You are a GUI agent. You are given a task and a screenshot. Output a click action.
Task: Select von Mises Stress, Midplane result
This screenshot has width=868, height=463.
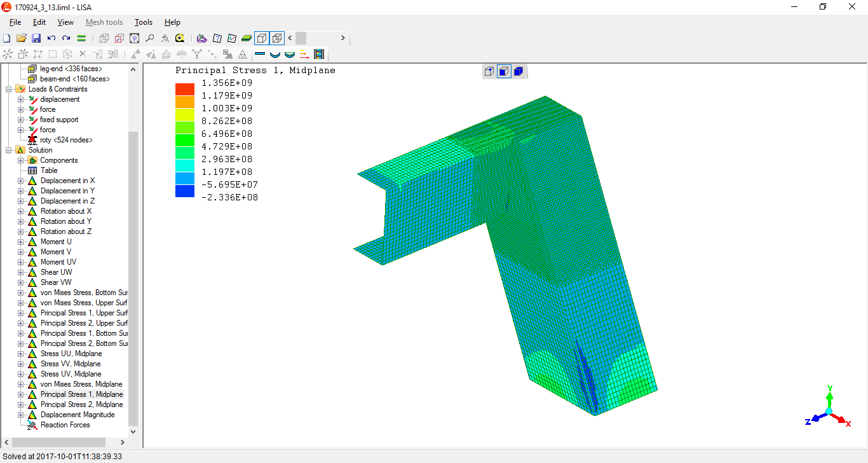tap(81, 384)
